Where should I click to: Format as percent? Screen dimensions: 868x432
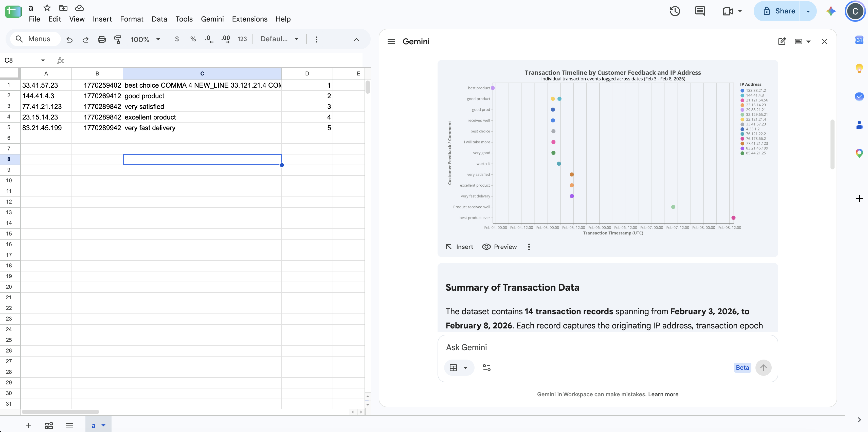coord(193,39)
